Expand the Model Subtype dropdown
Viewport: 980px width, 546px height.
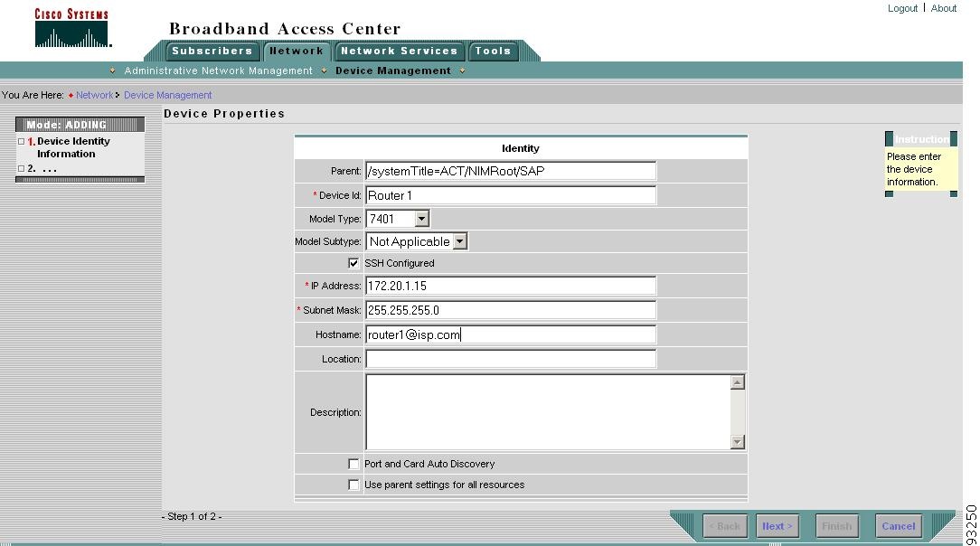click(417, 241)
